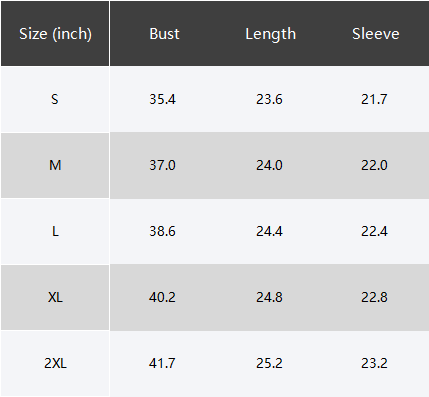Select the L size row label
This screenshot has width=429, height=397.
[55, 231]
